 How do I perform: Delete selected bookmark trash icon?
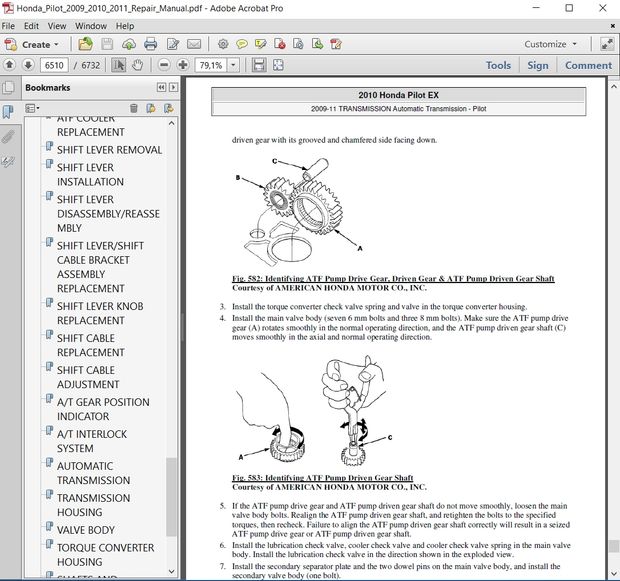click(x=134, y=108)
